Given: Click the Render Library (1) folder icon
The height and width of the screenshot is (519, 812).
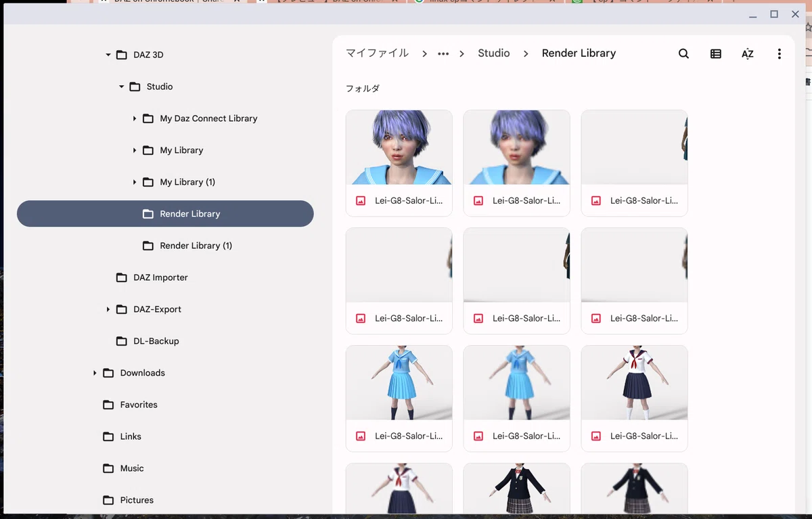Looking at the screenshot, I should pyautogui.click(x=148, y=246).
